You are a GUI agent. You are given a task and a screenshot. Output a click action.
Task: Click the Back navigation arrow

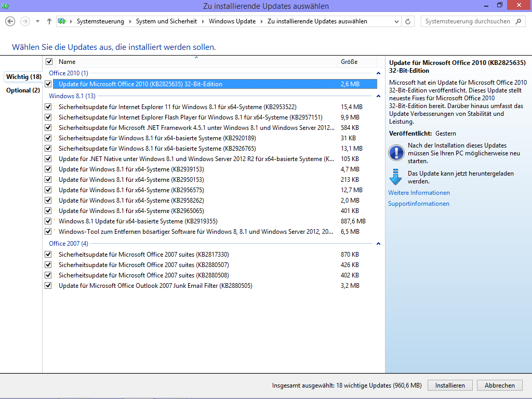[10, 21]
